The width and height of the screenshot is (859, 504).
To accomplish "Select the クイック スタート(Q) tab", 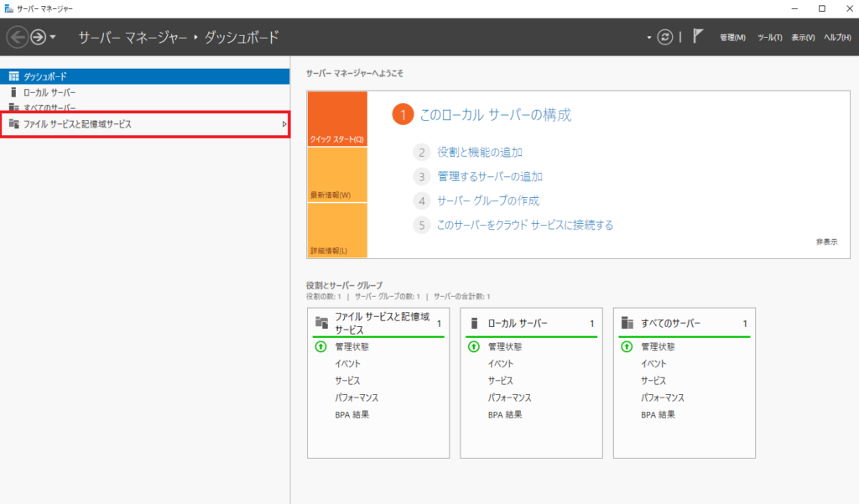I will pos(337,119).
